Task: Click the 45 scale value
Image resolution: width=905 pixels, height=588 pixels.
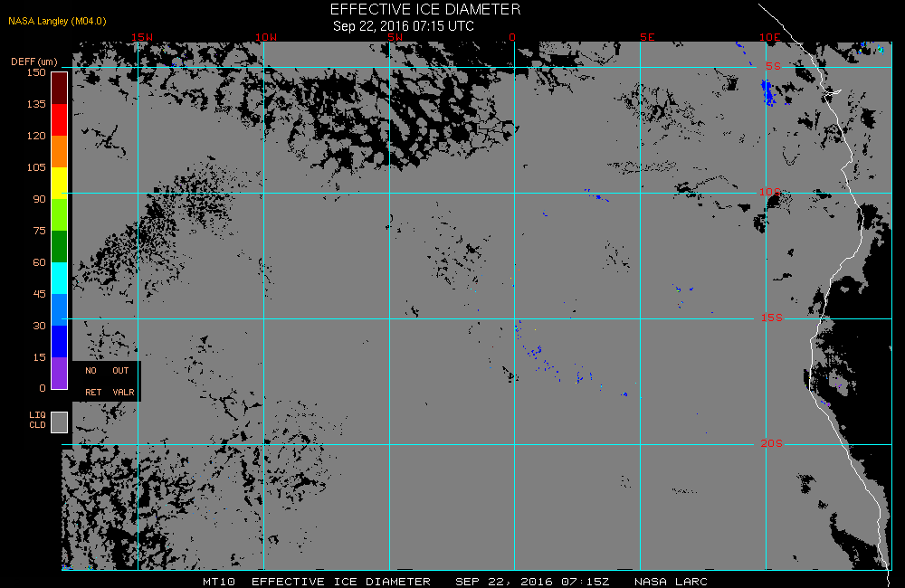Action: point(39,294)
